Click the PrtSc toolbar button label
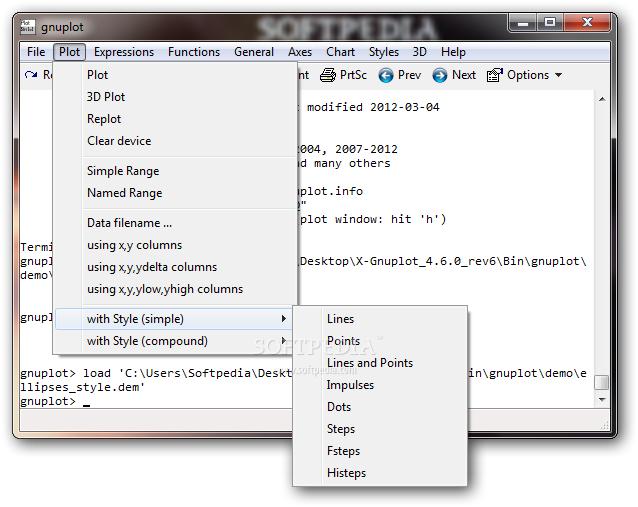This screenshot has width=638, height=507. click(353, 75)
